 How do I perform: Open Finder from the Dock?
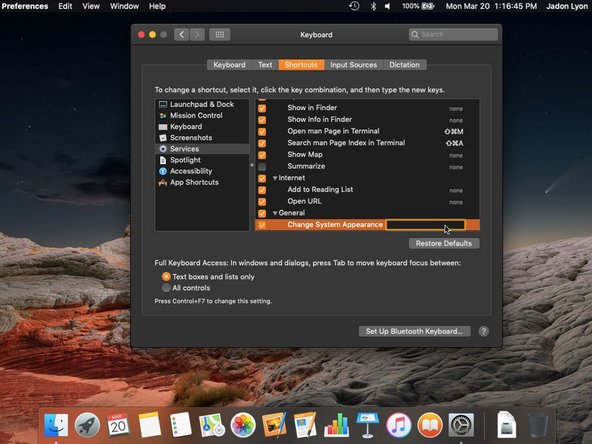56,425
